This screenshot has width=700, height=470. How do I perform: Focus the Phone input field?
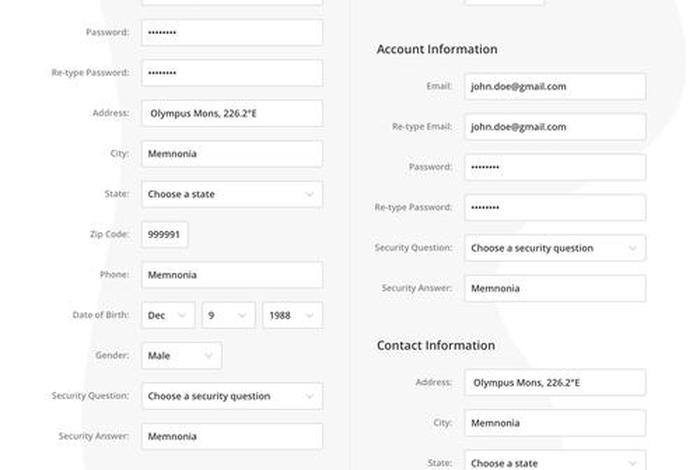click(232, 275)
